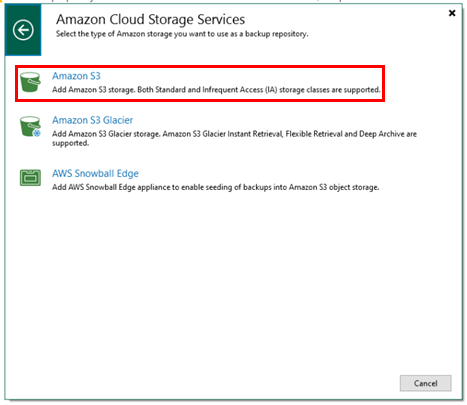Click the AWS Snowball Edge appliance icon
Screen dimensions: 467x405
[x=30, y=177]
